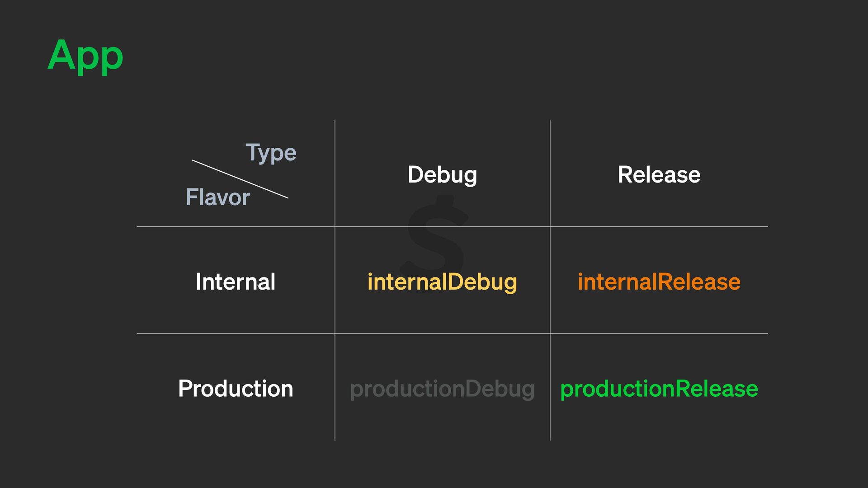Select the Release column header
This screenshot has width=868, height=488.
tap(659, 175)
